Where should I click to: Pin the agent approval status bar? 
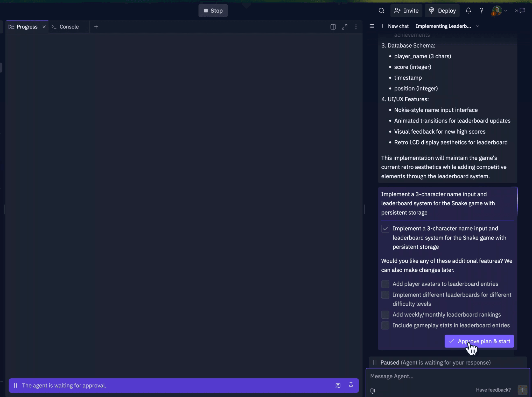tap(351, 385)
